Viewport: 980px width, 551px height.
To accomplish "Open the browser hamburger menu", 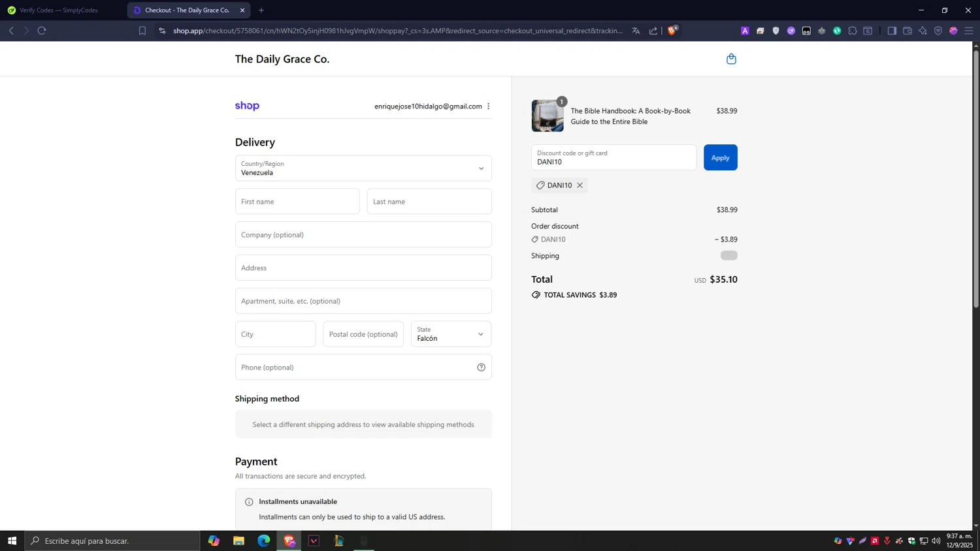I will tap(969, 31).
